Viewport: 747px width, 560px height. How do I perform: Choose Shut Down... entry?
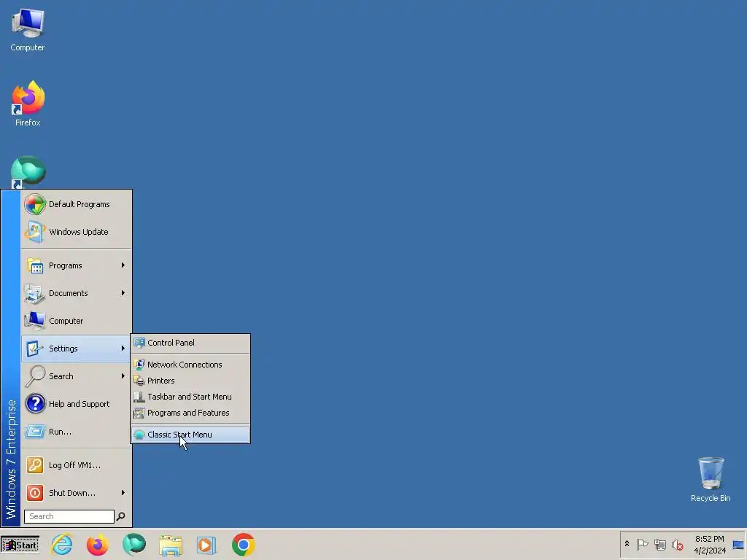pos(76,493)
